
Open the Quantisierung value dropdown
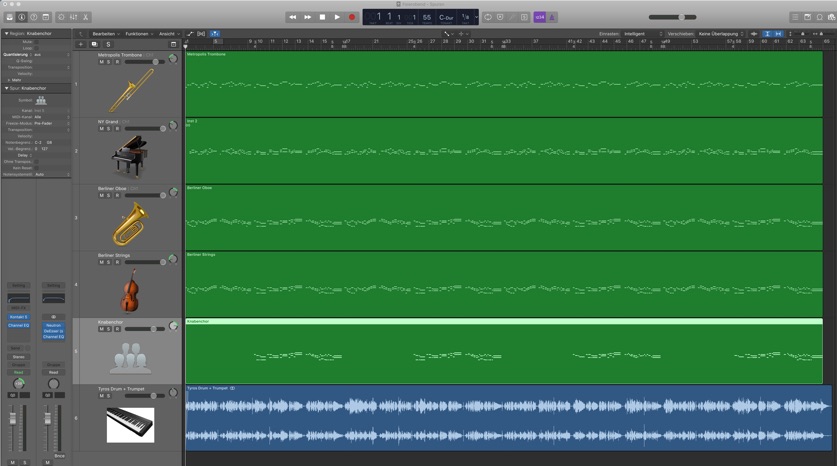[52, 54]
